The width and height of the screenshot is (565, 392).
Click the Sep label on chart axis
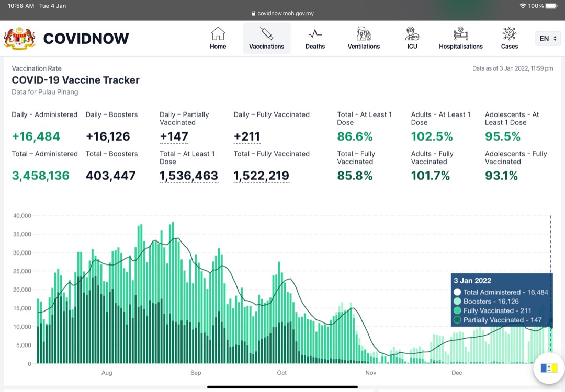coord(196,373)
